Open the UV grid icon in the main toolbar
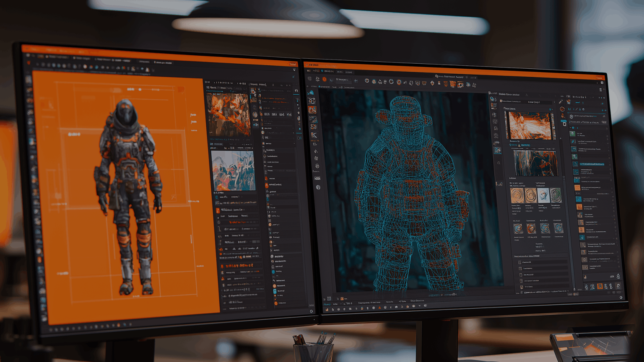The height and width of the screenshot is (362, 644). pyautogui.click(x=418, y=83)
